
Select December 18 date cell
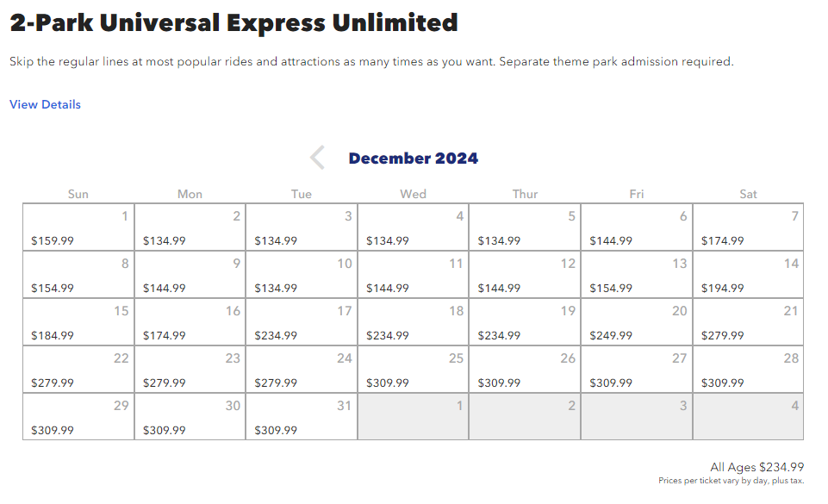[x=413, y=322]
